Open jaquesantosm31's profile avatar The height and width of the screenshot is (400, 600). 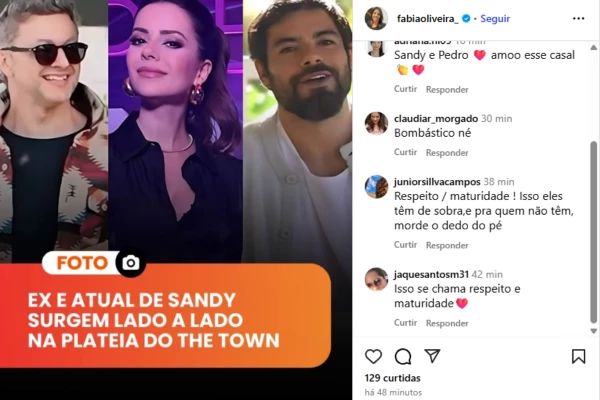pyautogui.click(x=376, y=279)
